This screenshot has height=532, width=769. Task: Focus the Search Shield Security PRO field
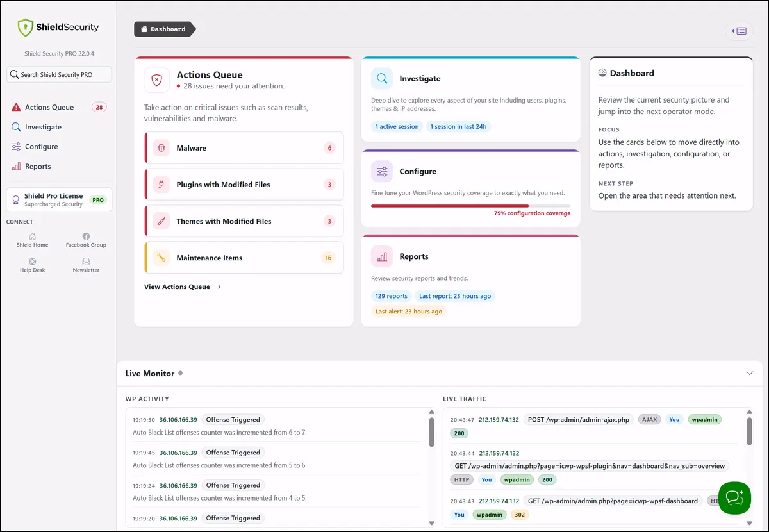[59, 74]
